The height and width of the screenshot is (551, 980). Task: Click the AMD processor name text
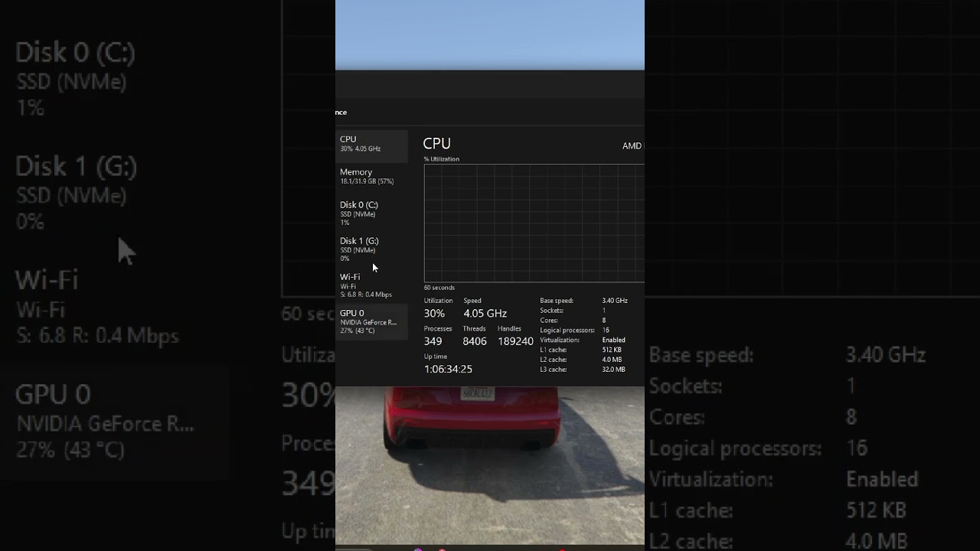632,146
